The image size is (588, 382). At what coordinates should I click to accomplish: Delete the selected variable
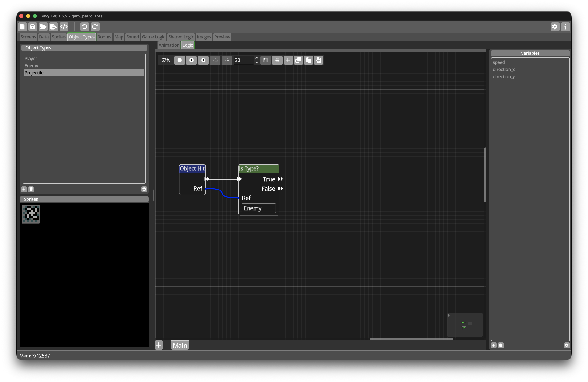click(x=501, y=345)
